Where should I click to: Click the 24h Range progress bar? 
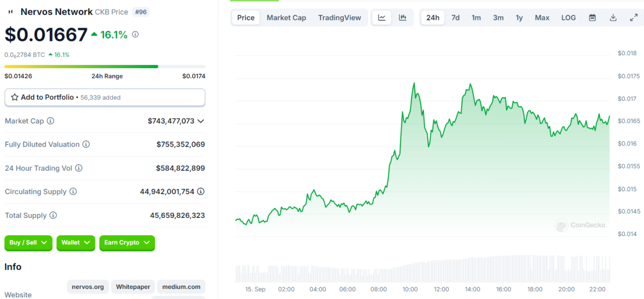click(105, 67)
